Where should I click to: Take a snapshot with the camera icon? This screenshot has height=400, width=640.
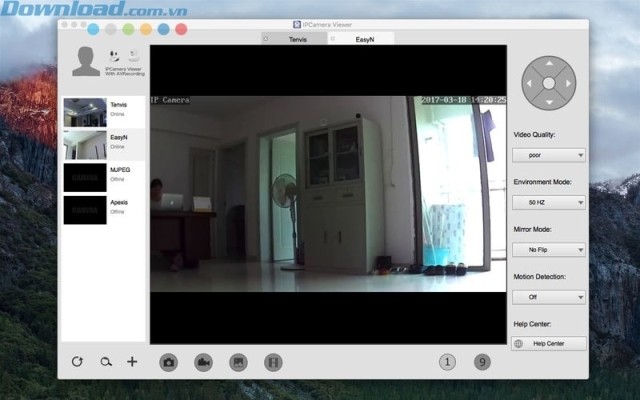pyautogui.click(x=169, y=362)
